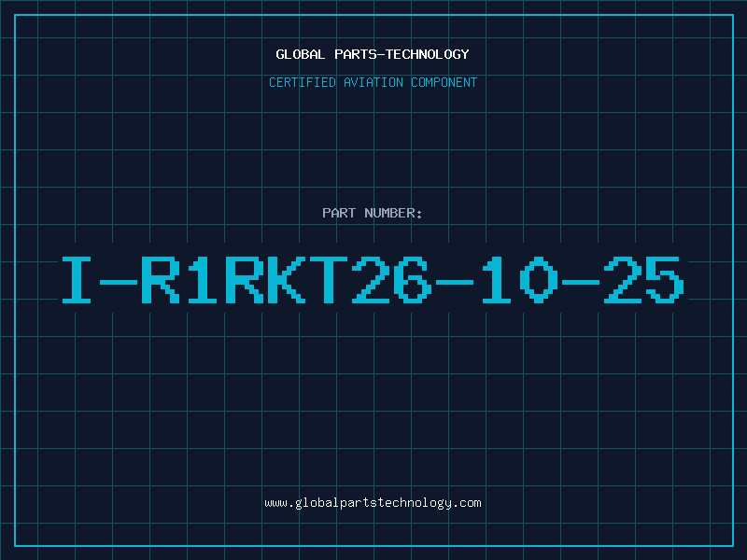Click the word PART in the part number label

pos(339,213)
